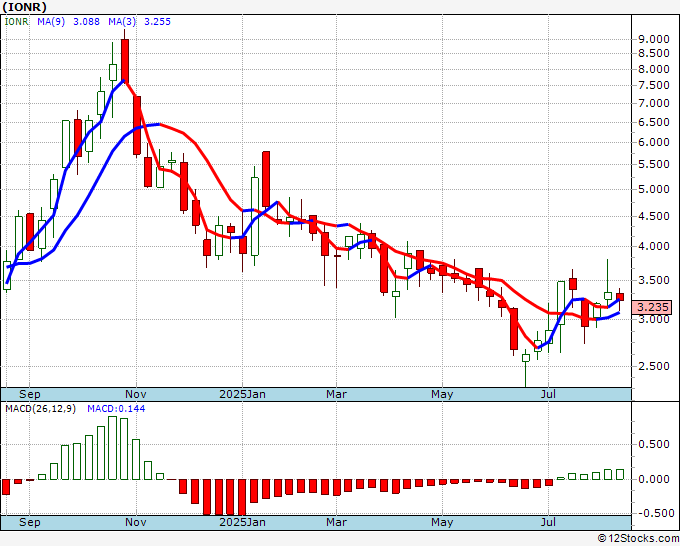Click the 2.500 price axis label
This screenshot has width=680, height=546.
[x=654, y=366]
